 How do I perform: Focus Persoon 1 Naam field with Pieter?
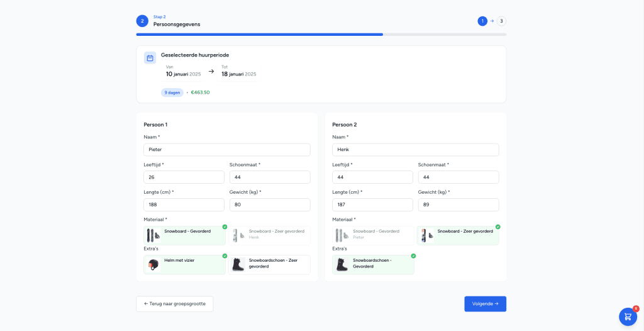(226, 150)
